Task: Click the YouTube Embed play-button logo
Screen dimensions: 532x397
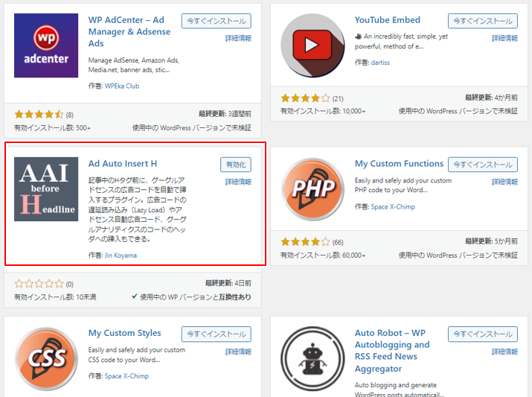Action: coord(313,45)
